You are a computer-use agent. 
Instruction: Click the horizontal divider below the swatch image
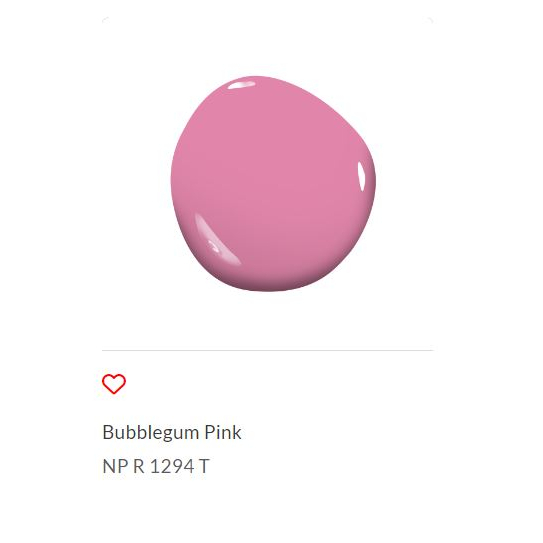coord(267,350)
